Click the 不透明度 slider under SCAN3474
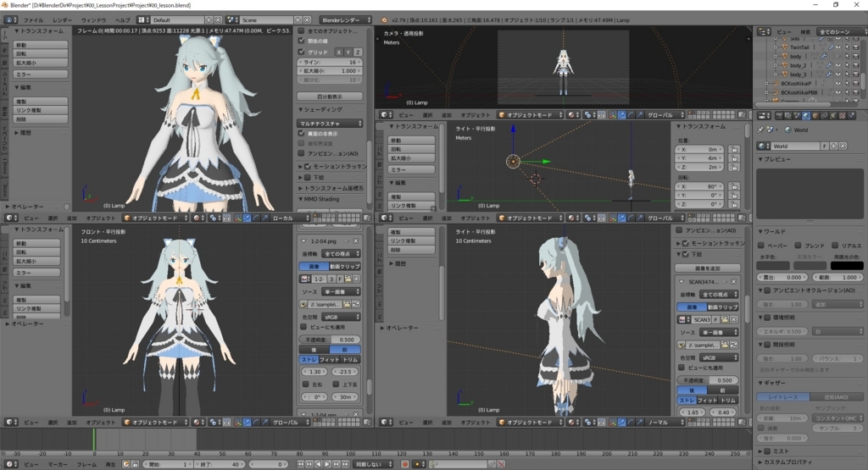Screen dimensions: 868x470 pos(707,380)
